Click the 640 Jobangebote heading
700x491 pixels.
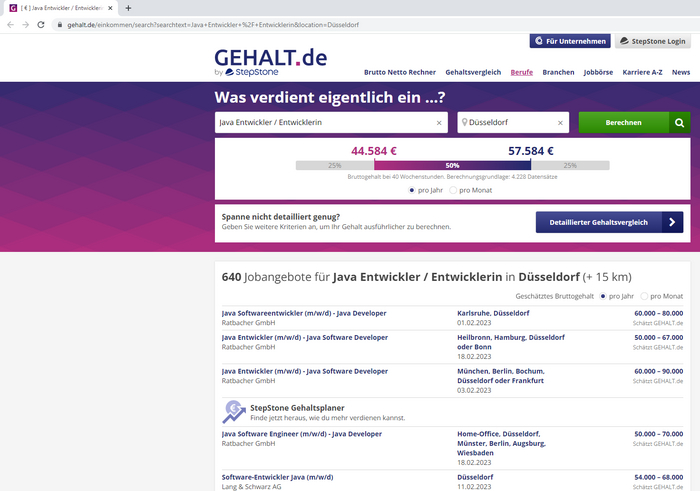tap(427, 277)
